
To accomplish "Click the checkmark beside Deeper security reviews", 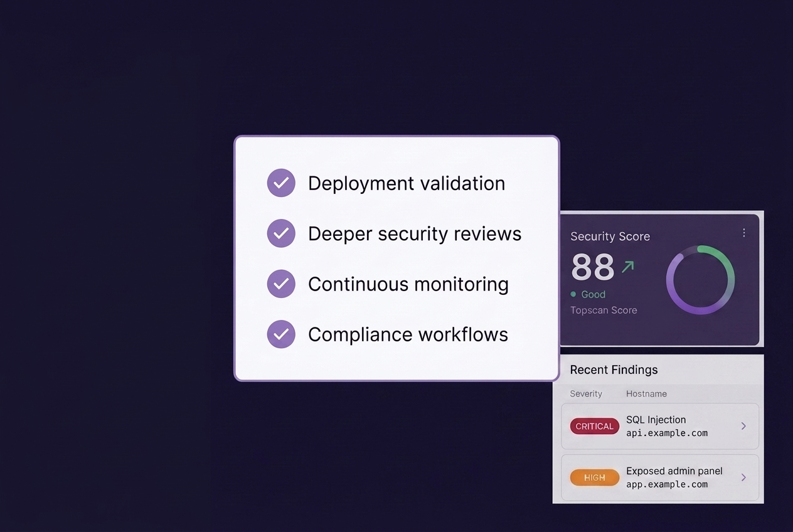I will pos(281,233).
